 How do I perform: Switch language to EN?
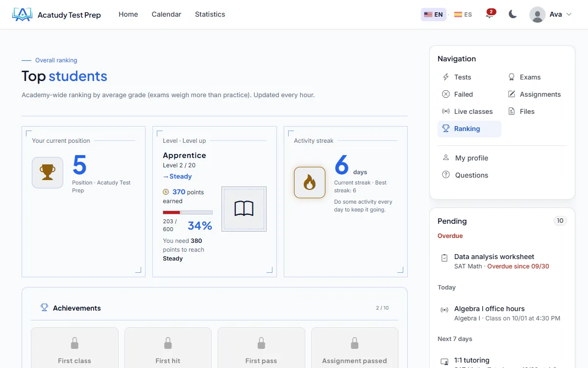pos(434,15)
